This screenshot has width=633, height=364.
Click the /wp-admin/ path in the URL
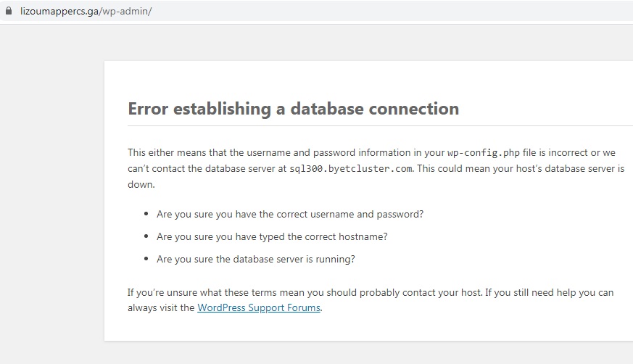click(125, 12)
